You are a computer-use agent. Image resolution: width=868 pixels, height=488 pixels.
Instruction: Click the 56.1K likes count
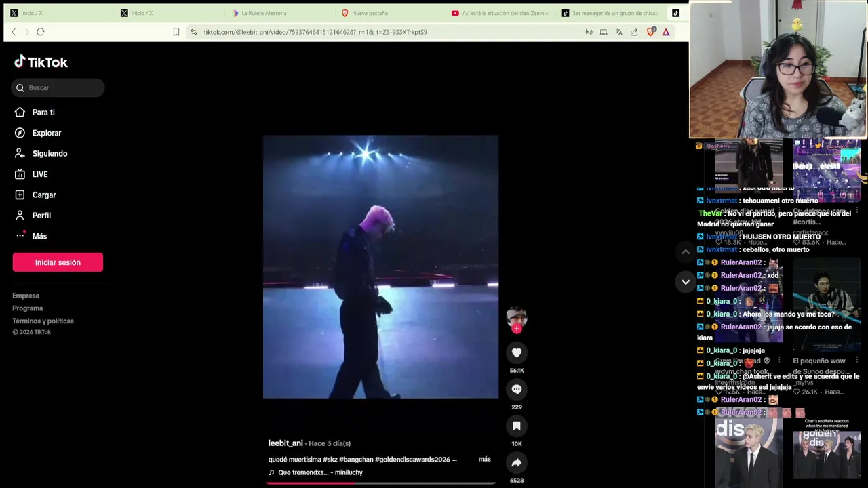(x=517, y=371)
